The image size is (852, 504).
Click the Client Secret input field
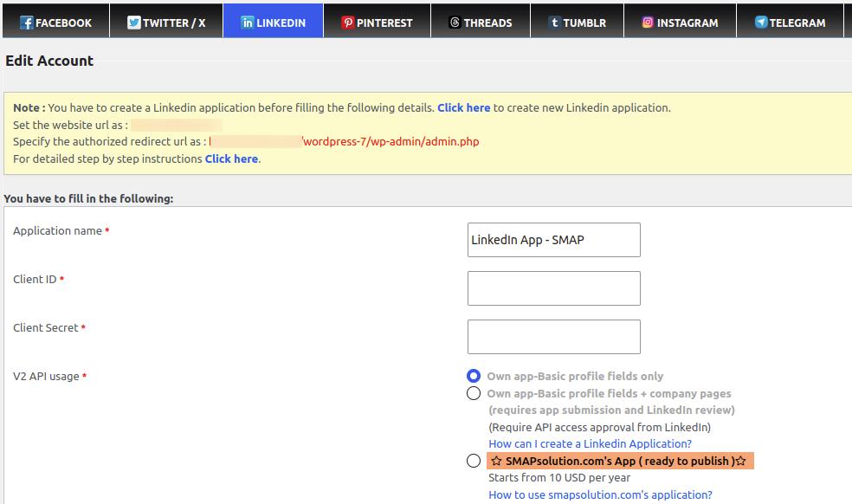click(553, 337)
